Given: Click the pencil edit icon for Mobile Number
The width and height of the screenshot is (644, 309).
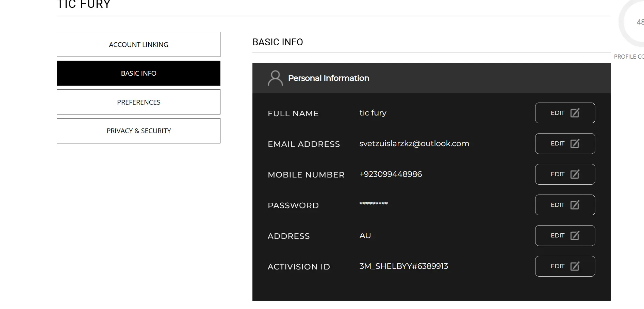Looking at the screenshot, I should pyautogui.click(x=575, y=174).
